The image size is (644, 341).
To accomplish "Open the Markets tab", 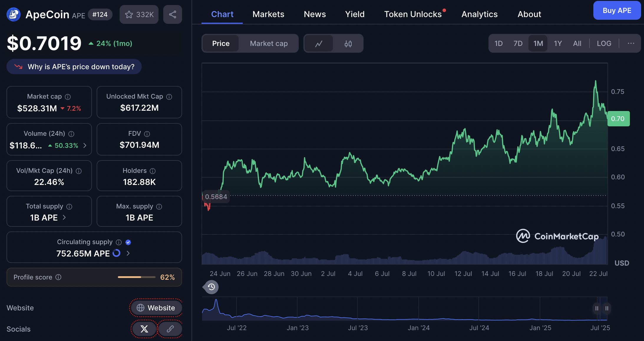I will (268, 14).
